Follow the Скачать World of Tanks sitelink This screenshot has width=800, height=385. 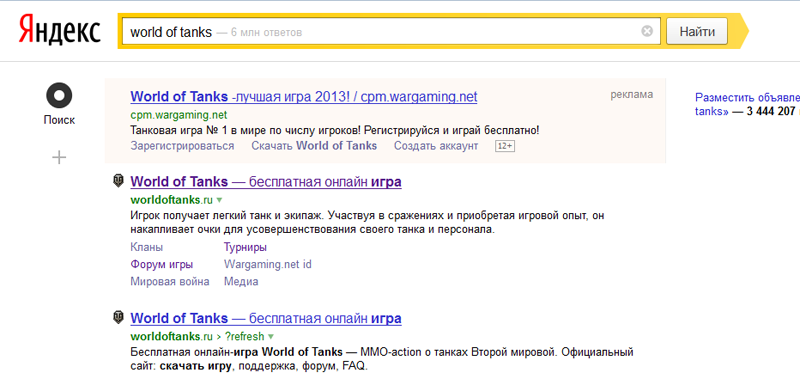click(314, 146)
